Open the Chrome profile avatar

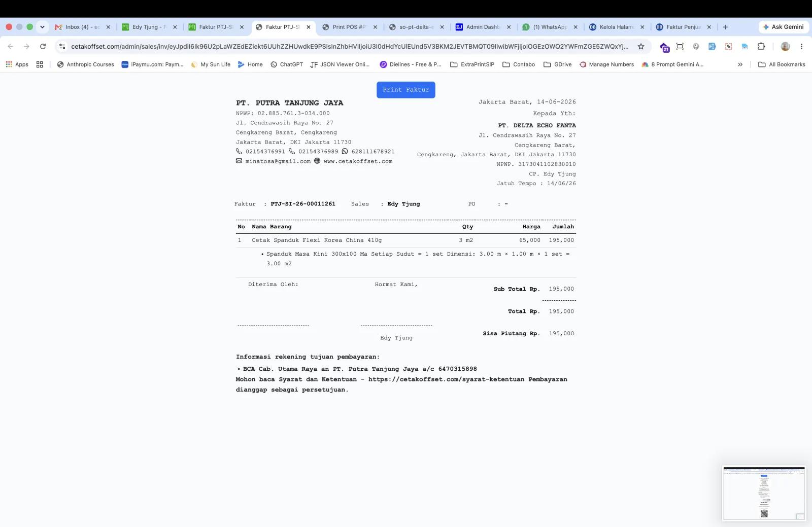785,47
